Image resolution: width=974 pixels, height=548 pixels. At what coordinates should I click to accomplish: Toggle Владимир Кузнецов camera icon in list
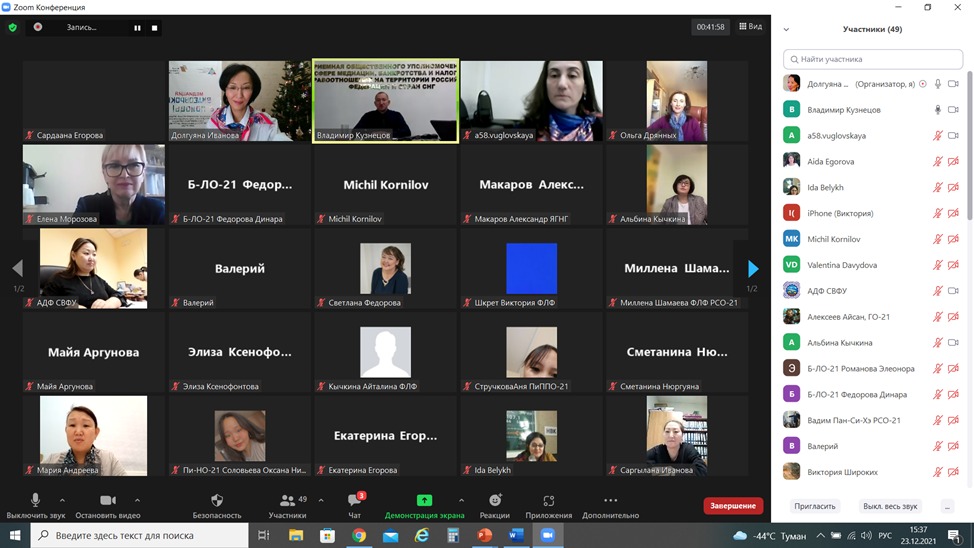coord(954,110)
